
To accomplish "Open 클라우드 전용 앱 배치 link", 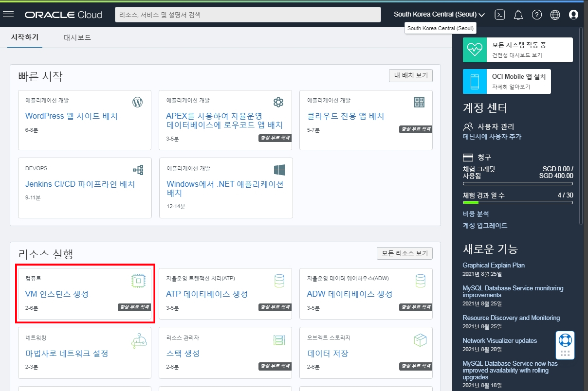I will click(x=346, y=116).
